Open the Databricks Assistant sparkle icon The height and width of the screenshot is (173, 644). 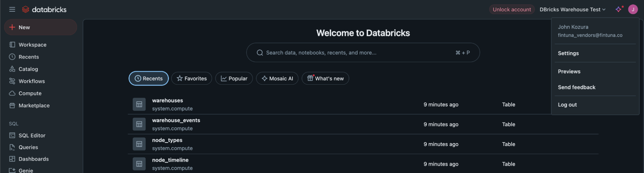[x=619, y=9]
